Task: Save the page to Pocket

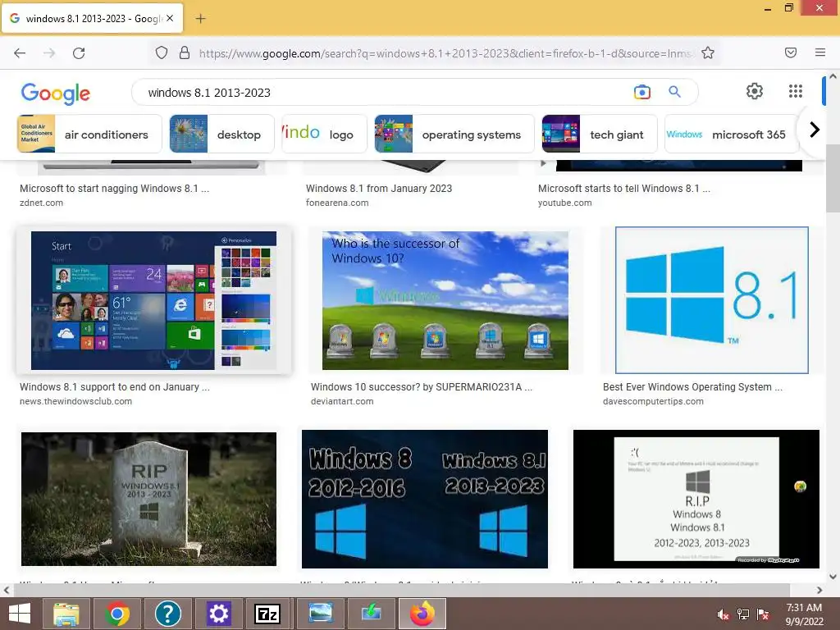Action: tap(791, 52)
